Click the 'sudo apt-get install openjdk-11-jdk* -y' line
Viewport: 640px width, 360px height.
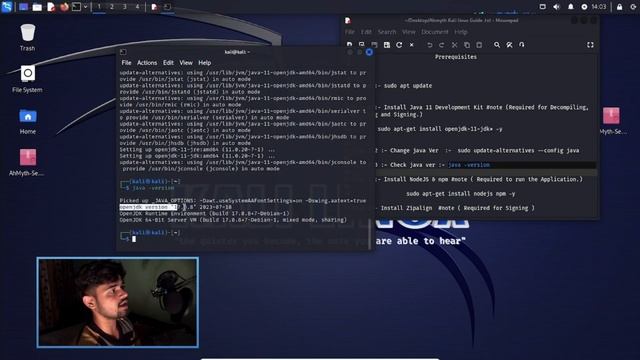[x=440, y=129]
